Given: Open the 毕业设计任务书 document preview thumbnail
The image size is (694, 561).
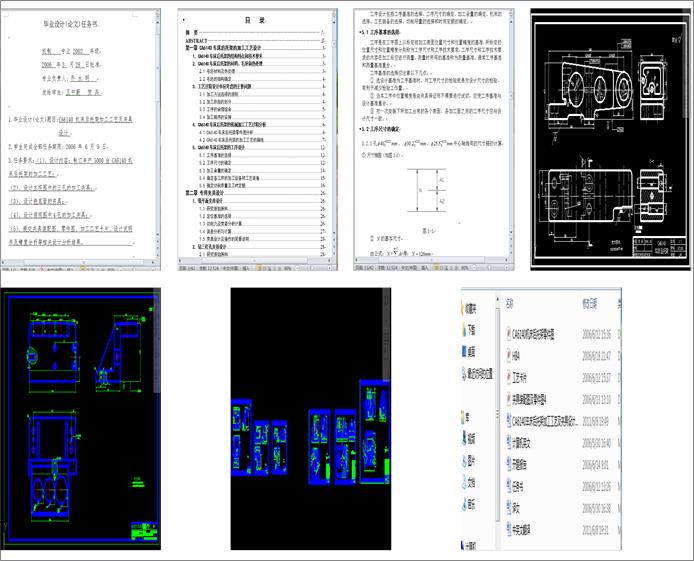Looking at the screenshot, I should coord(80,139).
